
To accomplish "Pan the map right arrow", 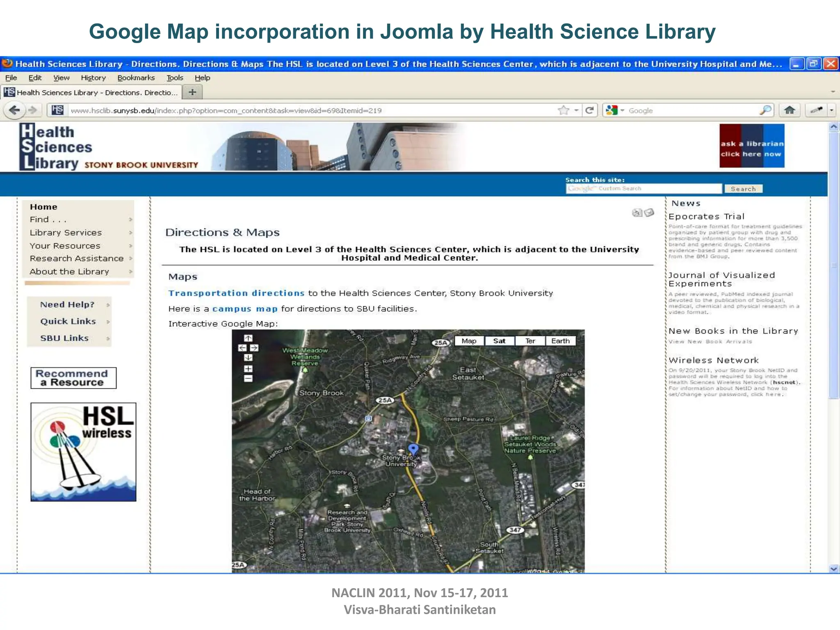I will coord(254,348).
